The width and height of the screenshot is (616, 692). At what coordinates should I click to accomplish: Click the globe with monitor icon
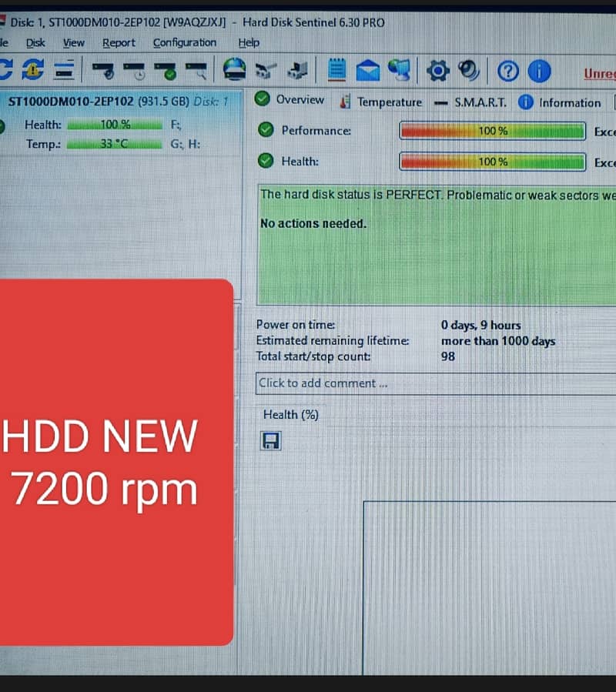[399, 70]
